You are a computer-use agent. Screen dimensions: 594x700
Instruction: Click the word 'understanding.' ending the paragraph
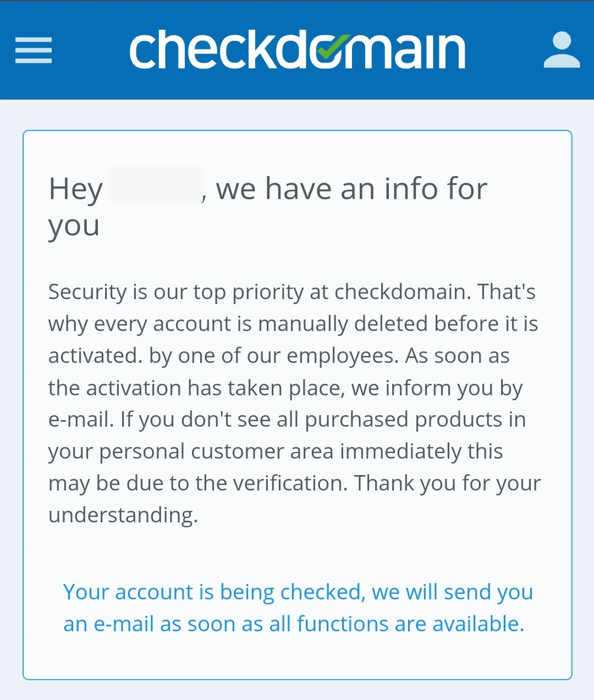pos(123,515)
